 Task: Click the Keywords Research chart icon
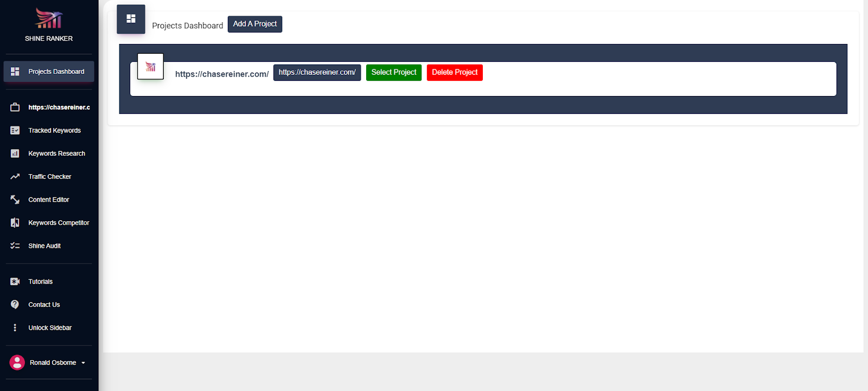tap(15, 153)
